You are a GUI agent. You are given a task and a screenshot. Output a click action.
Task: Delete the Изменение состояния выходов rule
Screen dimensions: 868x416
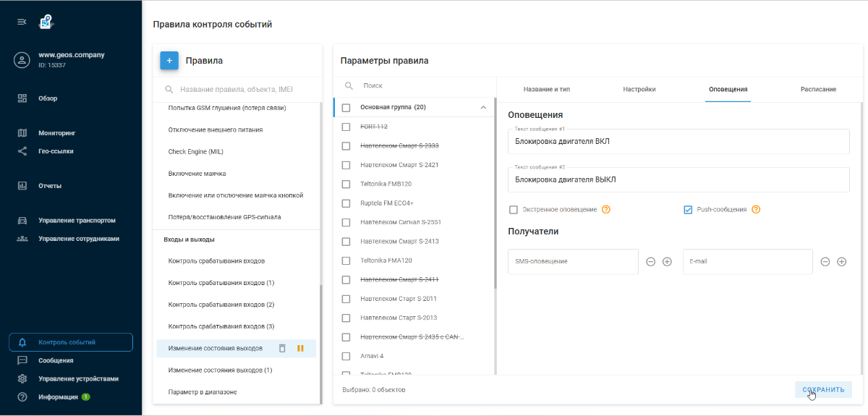(282, 349)
